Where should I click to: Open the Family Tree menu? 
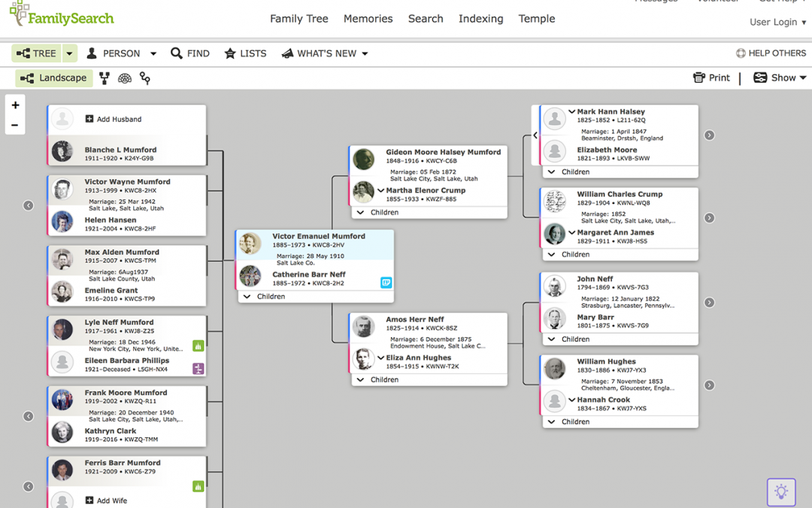click(299, 19)
